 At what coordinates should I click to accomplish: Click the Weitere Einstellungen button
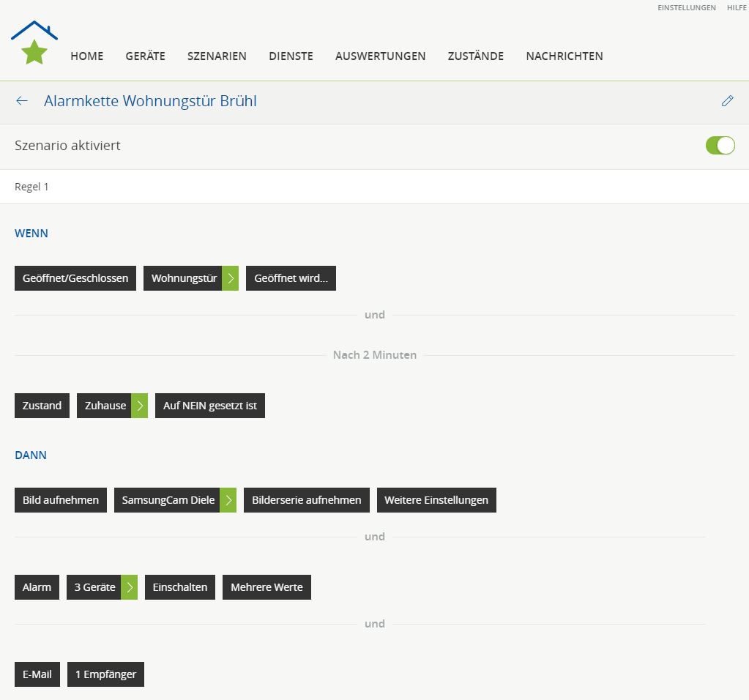tap(436, 500)
